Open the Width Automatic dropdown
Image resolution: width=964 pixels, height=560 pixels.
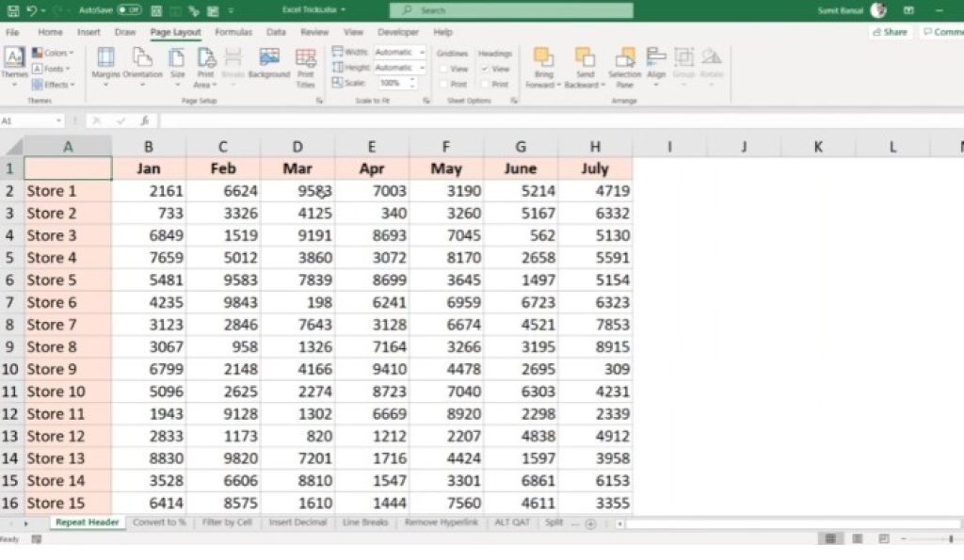click(x=421, y=54)
